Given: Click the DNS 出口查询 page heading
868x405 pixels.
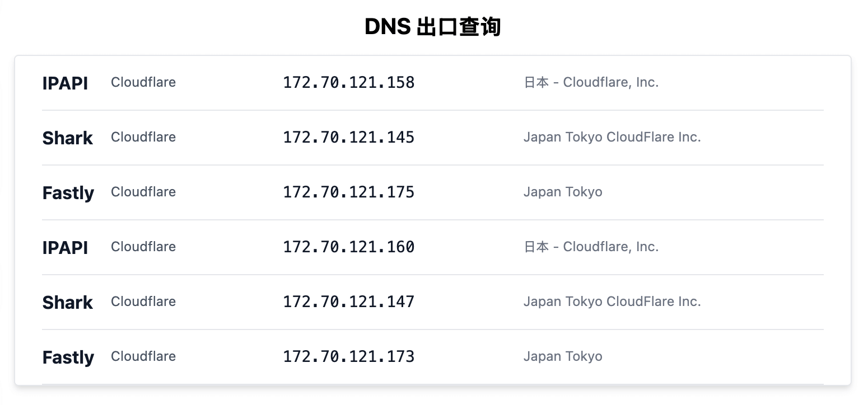Looking at the screenshot, I should tap(433, 27).
